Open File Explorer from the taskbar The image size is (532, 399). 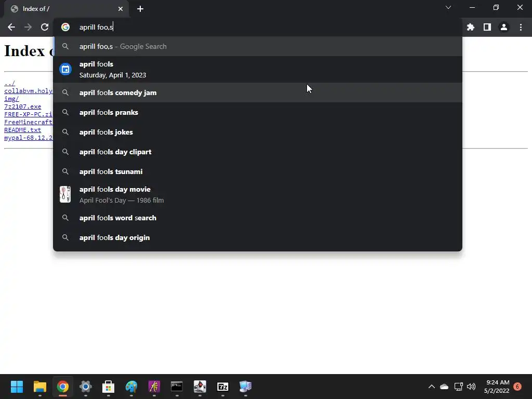pos(39,387)
